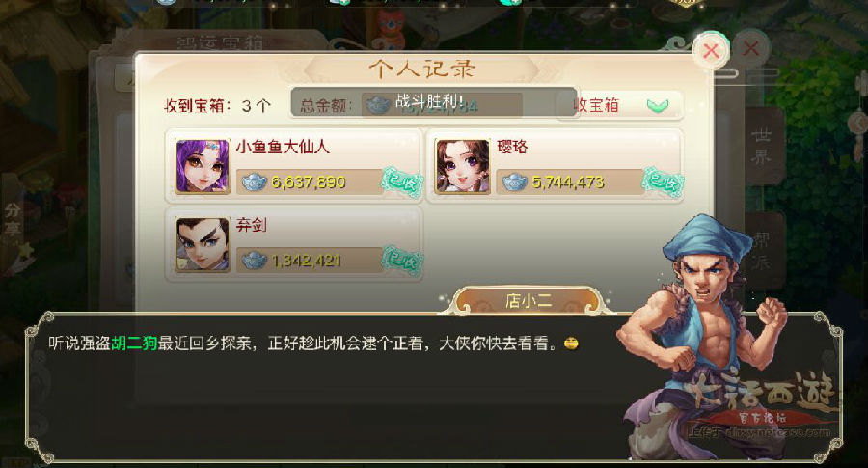Click the green dropdown arrow beside 收宝箱

(x=657, y=105)
